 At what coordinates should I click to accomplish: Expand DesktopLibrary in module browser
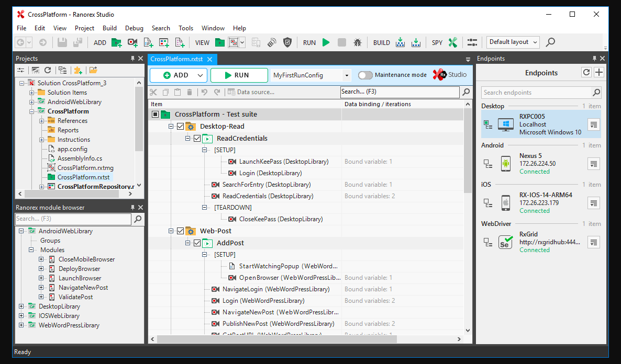pos(21,306)
